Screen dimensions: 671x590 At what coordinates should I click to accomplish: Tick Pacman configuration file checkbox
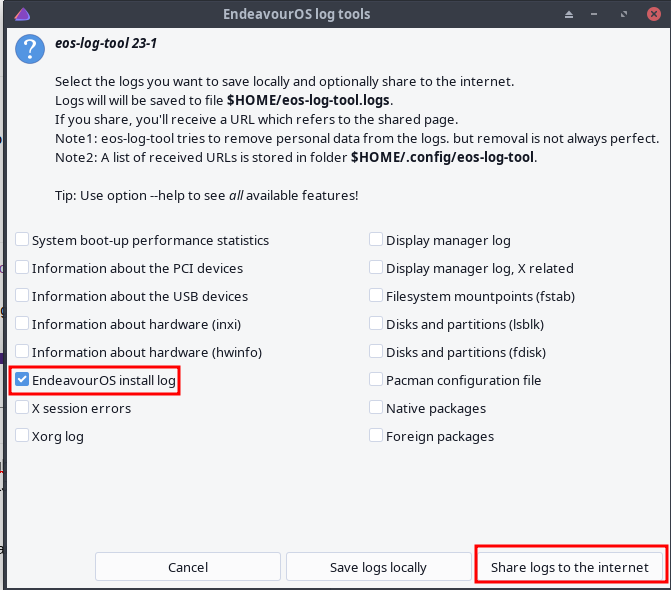(376, 379)
